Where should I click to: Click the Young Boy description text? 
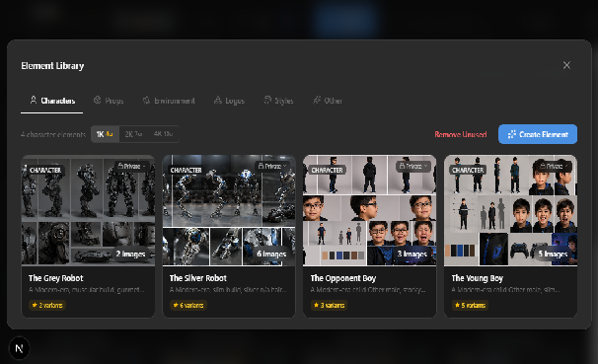click(x=505, y=290)
